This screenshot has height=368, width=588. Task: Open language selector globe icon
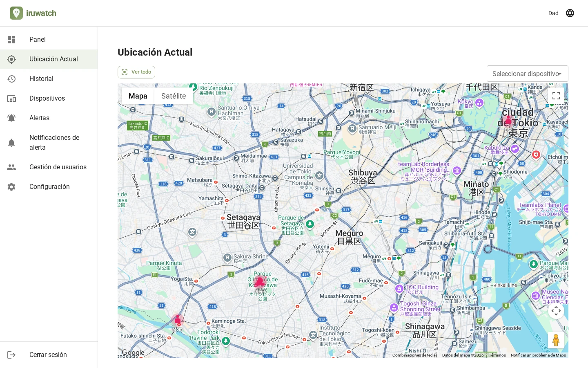(x=570, y=13)
